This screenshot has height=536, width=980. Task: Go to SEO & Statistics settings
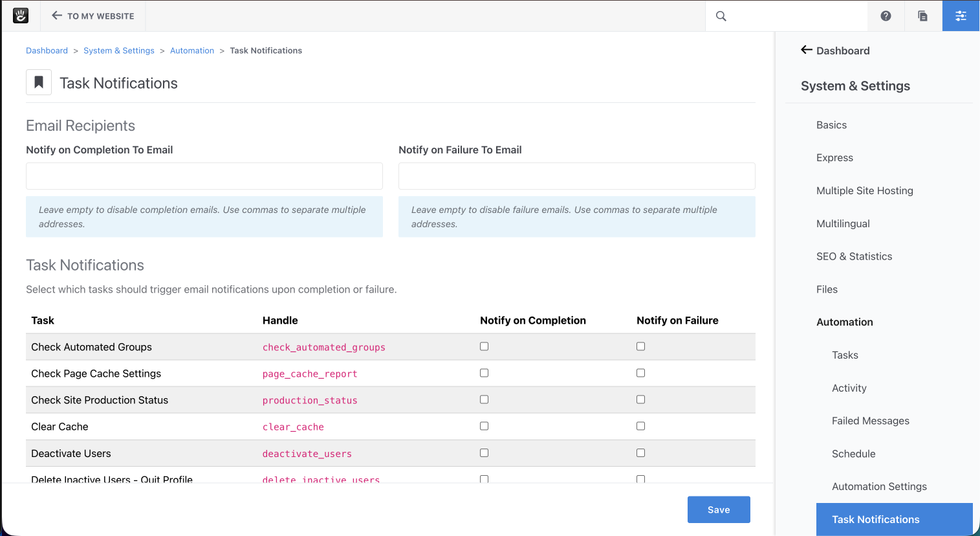[x=854, y=256]
